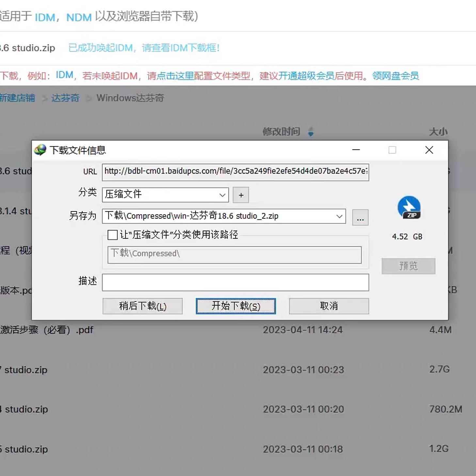The image size is (476, 476).
Task: Click the 下载\Compressed\ category path field
Action: 234,255
